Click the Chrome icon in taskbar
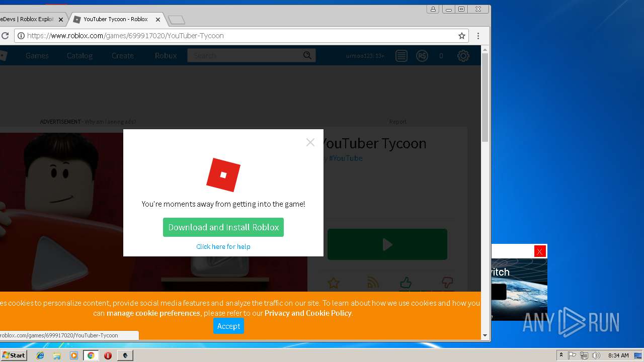The width and height of the screenshot is (644, 362). [x=91, y=355]
